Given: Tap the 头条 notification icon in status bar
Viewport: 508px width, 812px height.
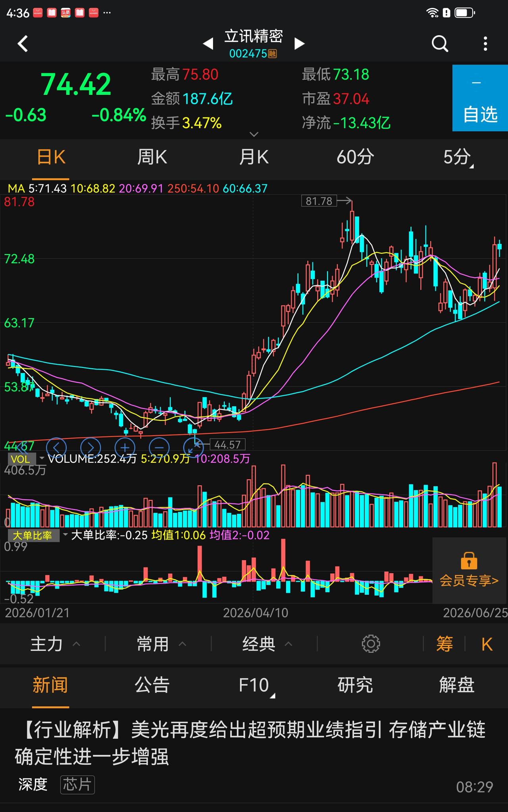Looking at the screenshot, I should [65, 13].
